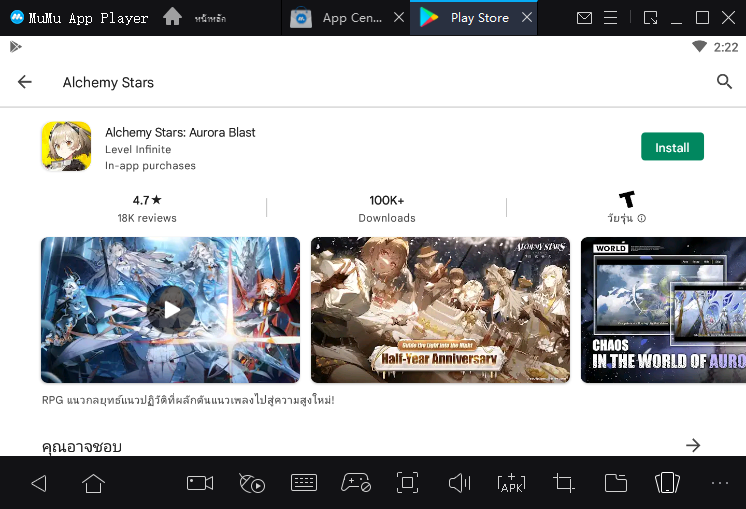Switch to the App Center tab

coord(340,18)
